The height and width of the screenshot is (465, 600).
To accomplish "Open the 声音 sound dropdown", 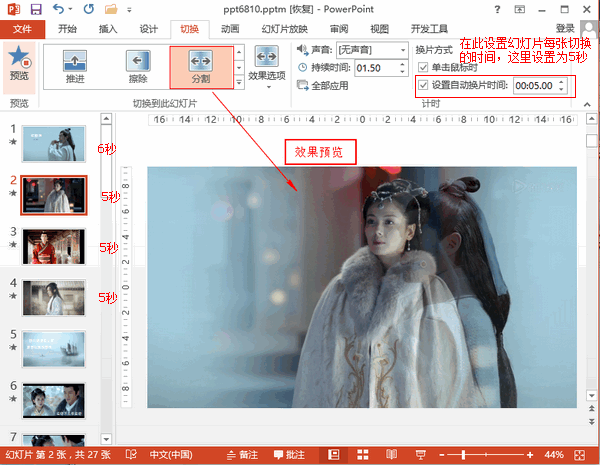I will pos(403,50).
